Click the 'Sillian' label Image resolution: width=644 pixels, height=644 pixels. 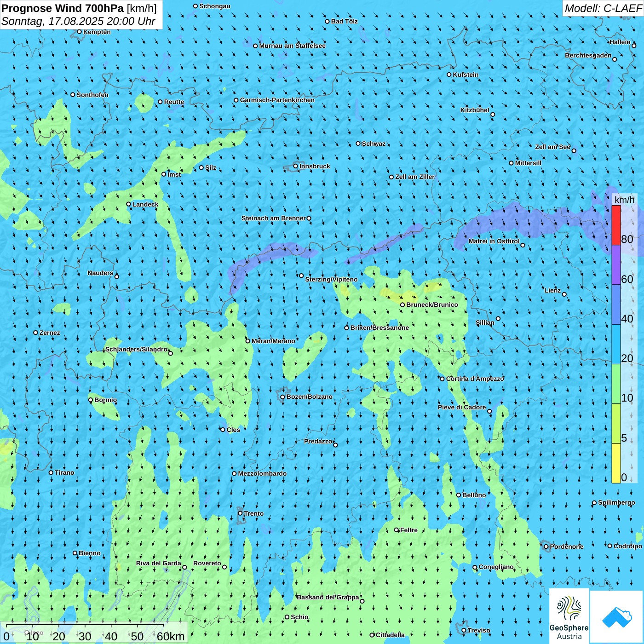click(485, 322)
